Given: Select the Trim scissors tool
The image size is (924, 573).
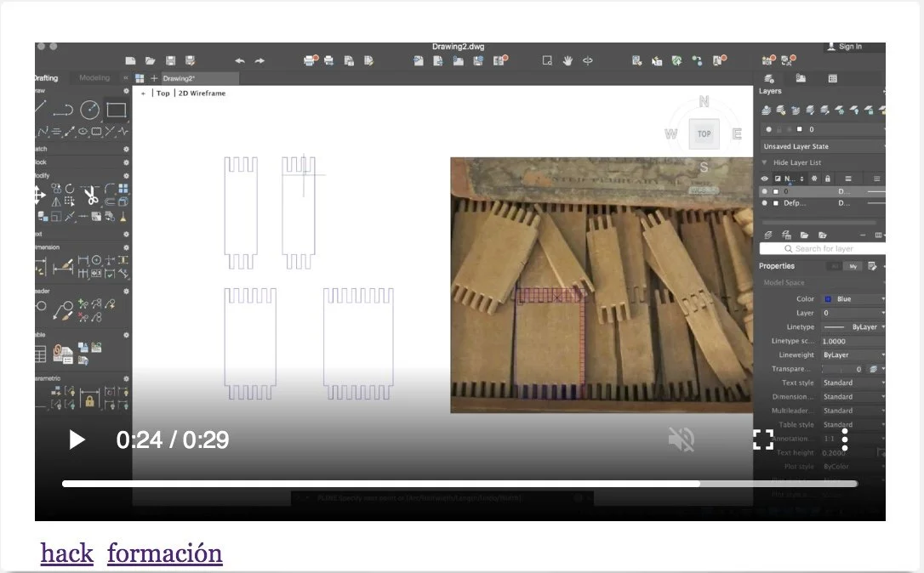Looking at the screenshot, I should [x=91, y=195].
